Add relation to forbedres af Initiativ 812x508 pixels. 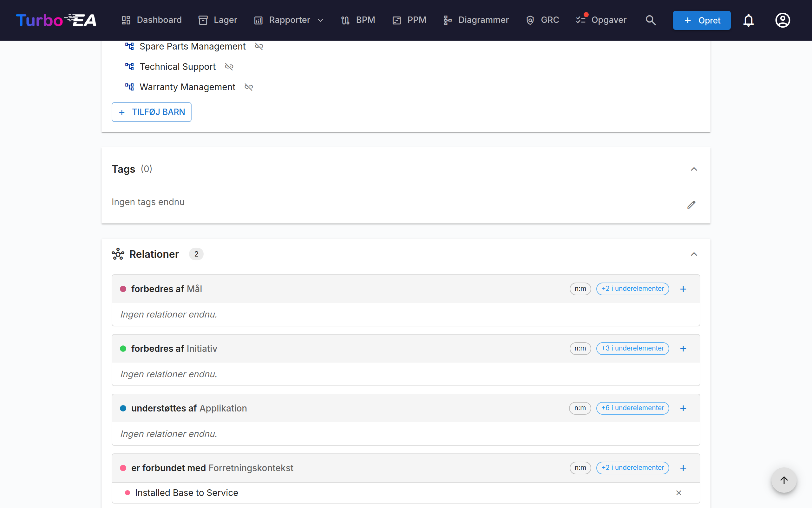coord(683,349)
